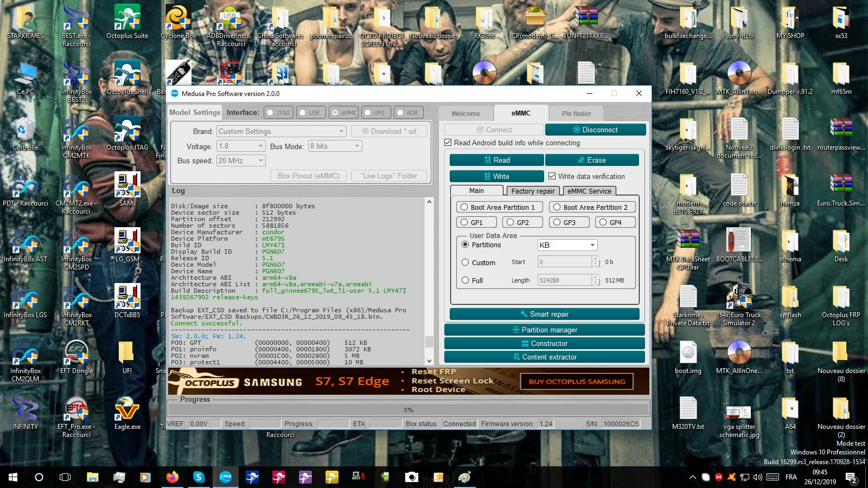Click the progress bar at 0%
The image size is (868, 488).
407,409
